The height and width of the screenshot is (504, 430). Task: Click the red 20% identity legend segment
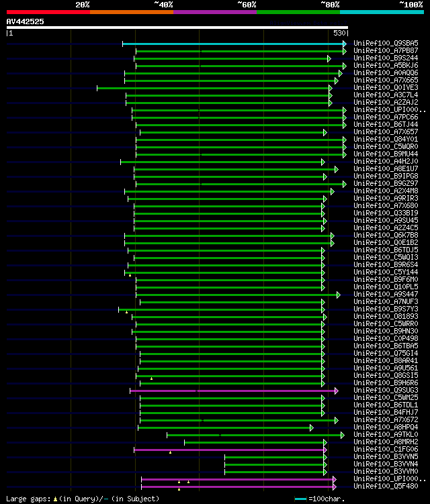(48, 12)
